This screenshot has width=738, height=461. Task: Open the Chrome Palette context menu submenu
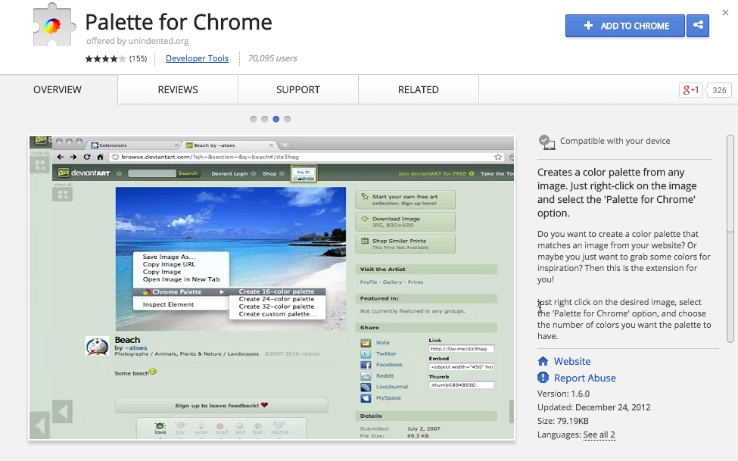(x=181, y=292)
